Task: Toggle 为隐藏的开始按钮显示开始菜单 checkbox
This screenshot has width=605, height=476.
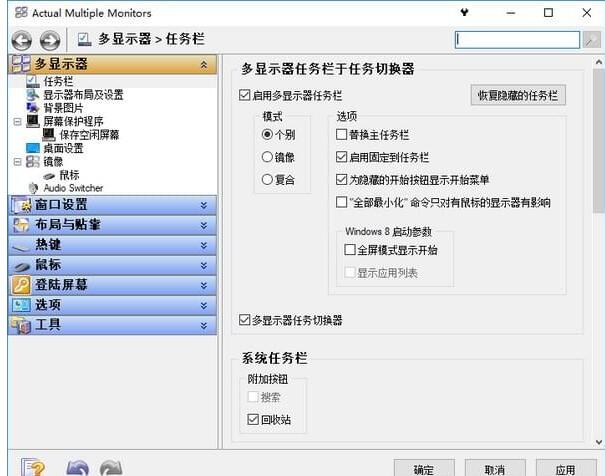Action: pos(341,179)
